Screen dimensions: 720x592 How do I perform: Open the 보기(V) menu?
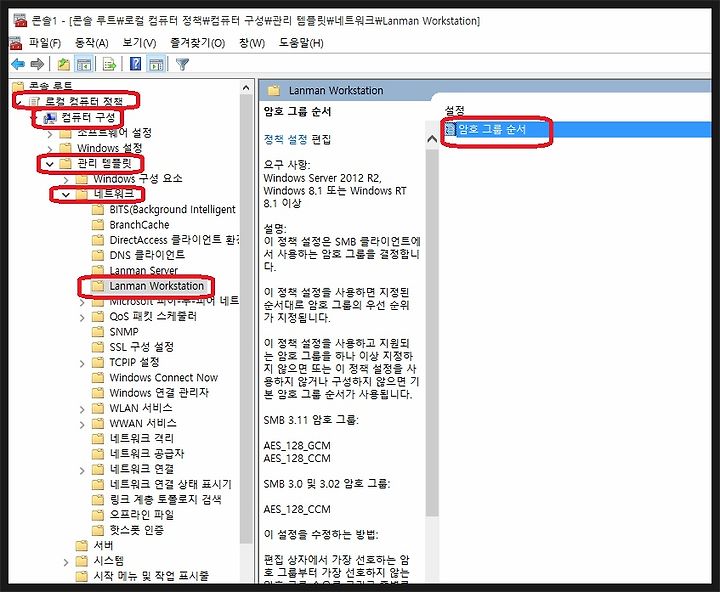(139, 43)
